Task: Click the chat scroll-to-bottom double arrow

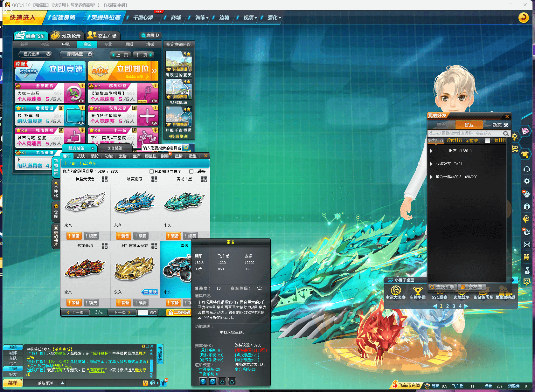Action: tap(151, 376)
